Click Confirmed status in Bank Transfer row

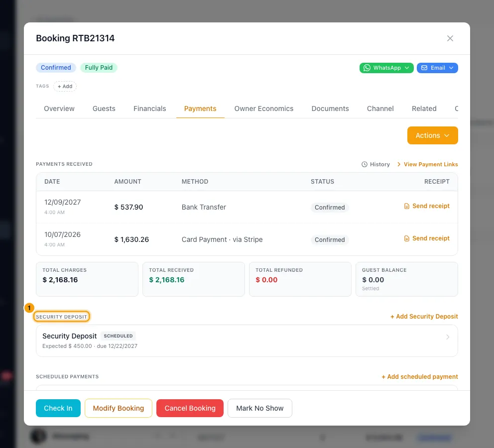click(x=330, y=207)
